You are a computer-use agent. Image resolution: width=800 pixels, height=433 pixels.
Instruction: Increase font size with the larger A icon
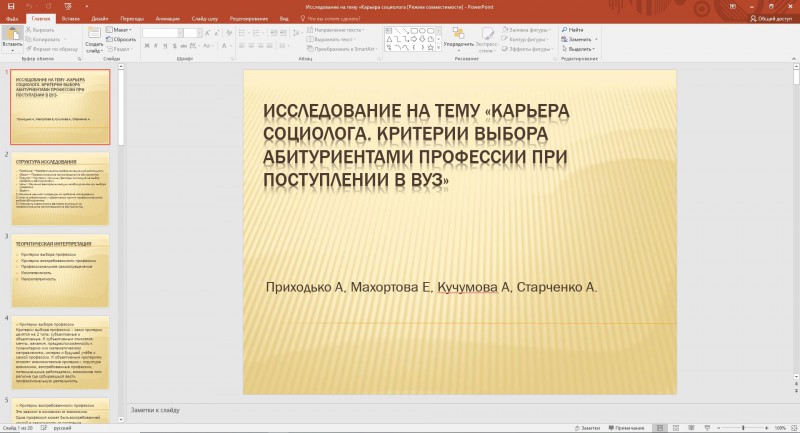click(208, 33)
